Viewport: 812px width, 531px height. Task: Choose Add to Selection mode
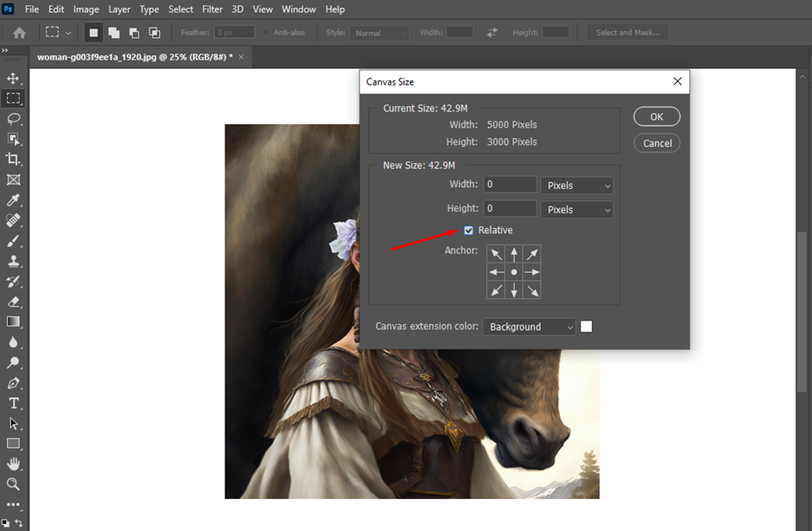click(x=114, y=33)
